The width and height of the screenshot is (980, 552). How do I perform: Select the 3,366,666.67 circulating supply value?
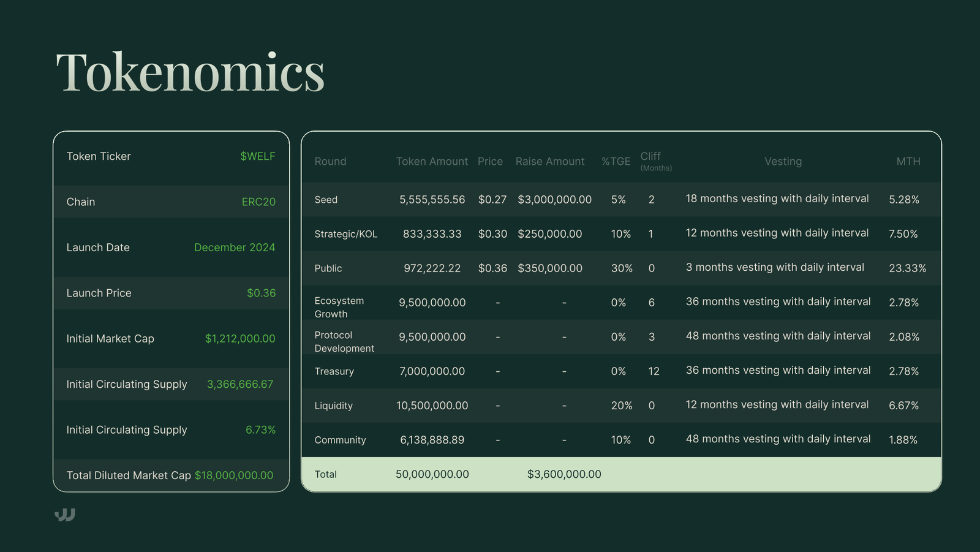click(x=240, y=384)
